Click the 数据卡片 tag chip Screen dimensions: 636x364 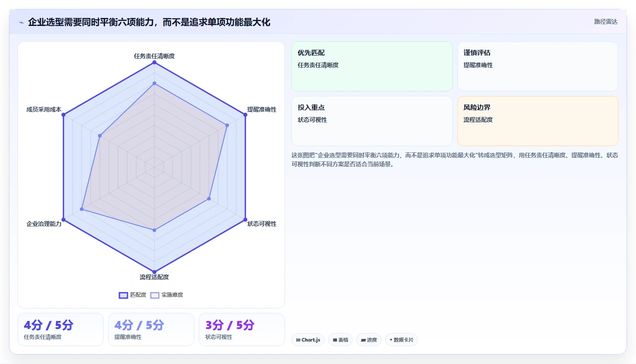401,340
